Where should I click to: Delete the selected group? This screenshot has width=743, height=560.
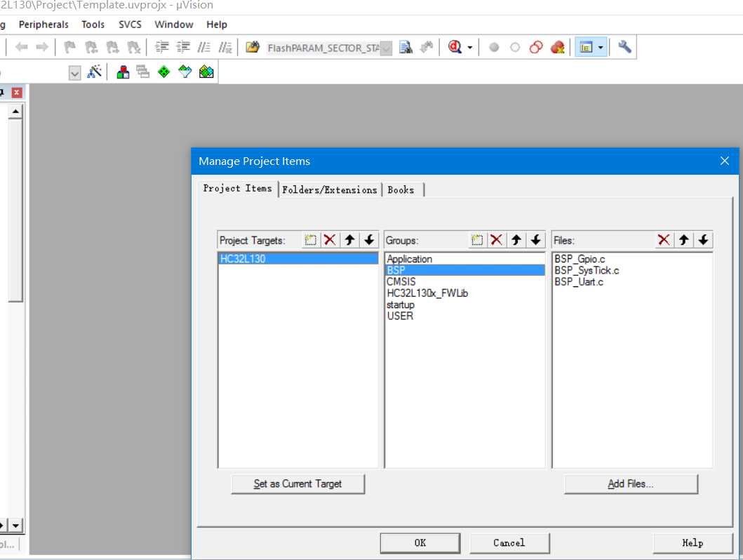[x=497, y=240]
